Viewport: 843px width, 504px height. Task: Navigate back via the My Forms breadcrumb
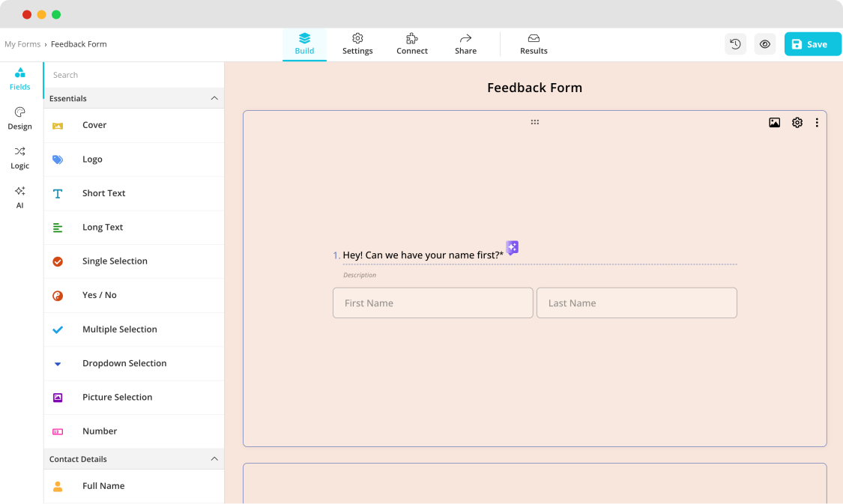point(22,44)
